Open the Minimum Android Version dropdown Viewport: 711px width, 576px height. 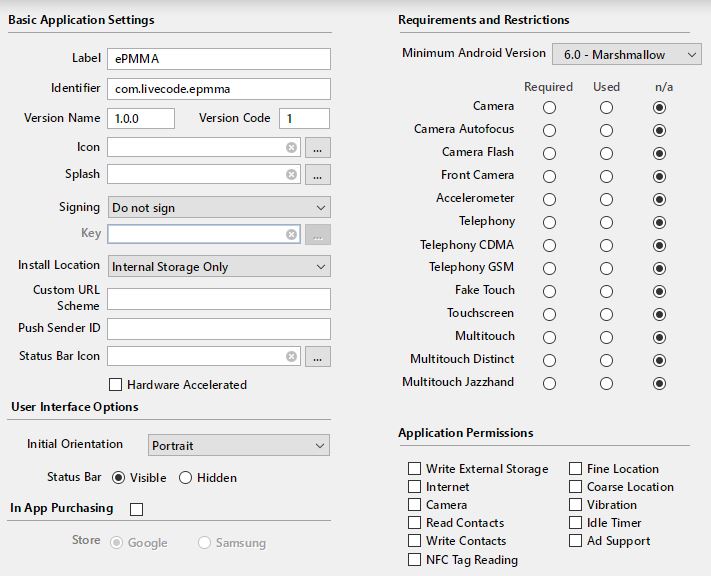pyautogui.click(x=626, y=54)
